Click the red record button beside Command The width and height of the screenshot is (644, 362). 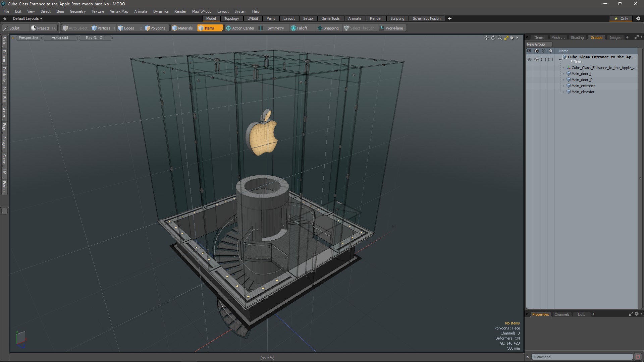(638, 357)
